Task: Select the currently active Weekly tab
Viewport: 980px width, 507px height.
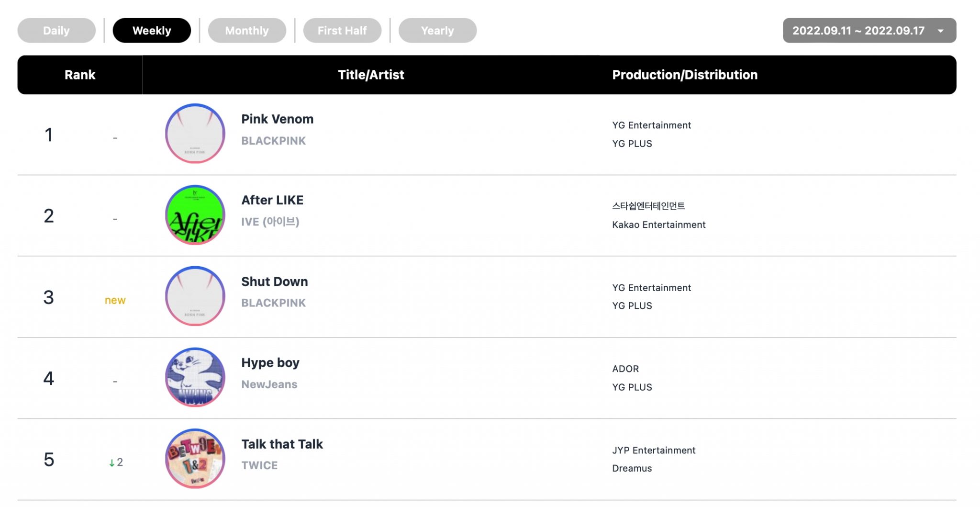Action: click(x=152, y=30)
